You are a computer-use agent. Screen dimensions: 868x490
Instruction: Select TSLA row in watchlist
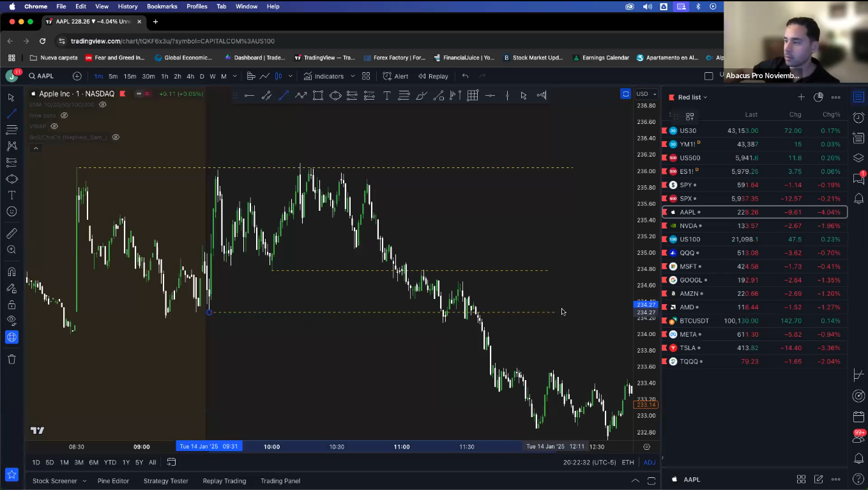pos(755,348)
